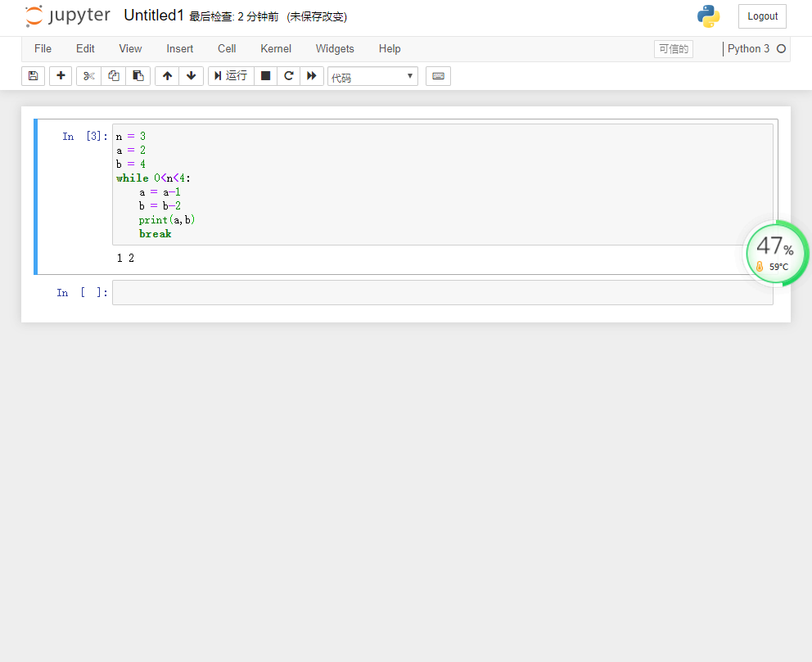
Task: Restart the kernel circular arrow icon
Action: coord(289,76)
